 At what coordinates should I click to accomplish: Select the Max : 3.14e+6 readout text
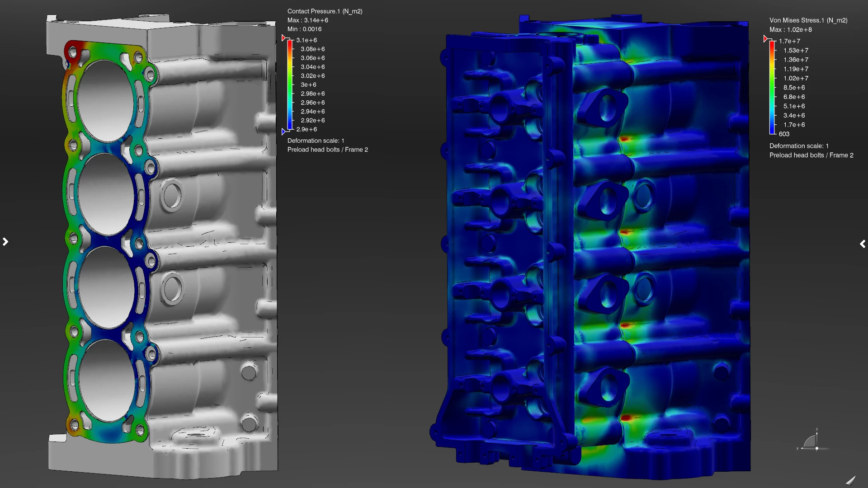tap(308, 20)
